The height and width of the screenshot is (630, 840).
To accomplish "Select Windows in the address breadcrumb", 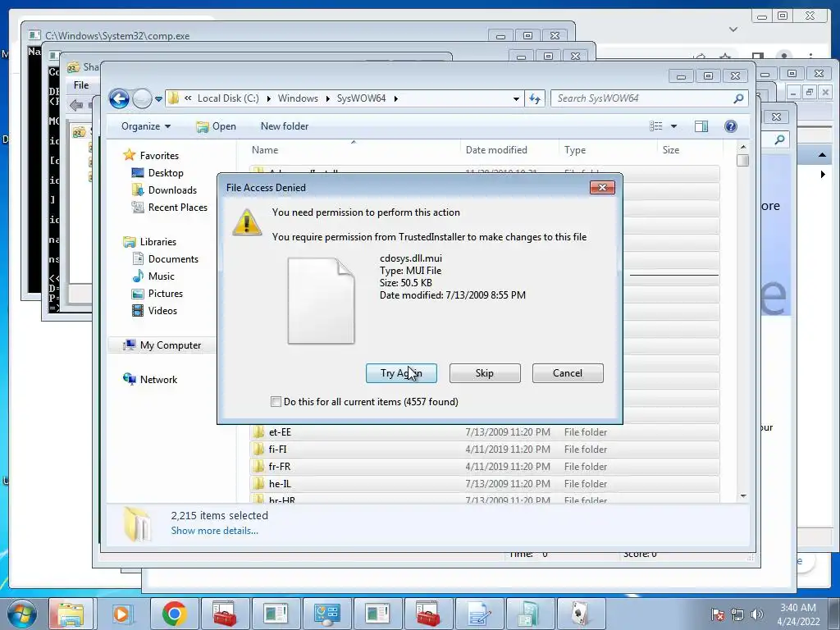I will 298,98.
